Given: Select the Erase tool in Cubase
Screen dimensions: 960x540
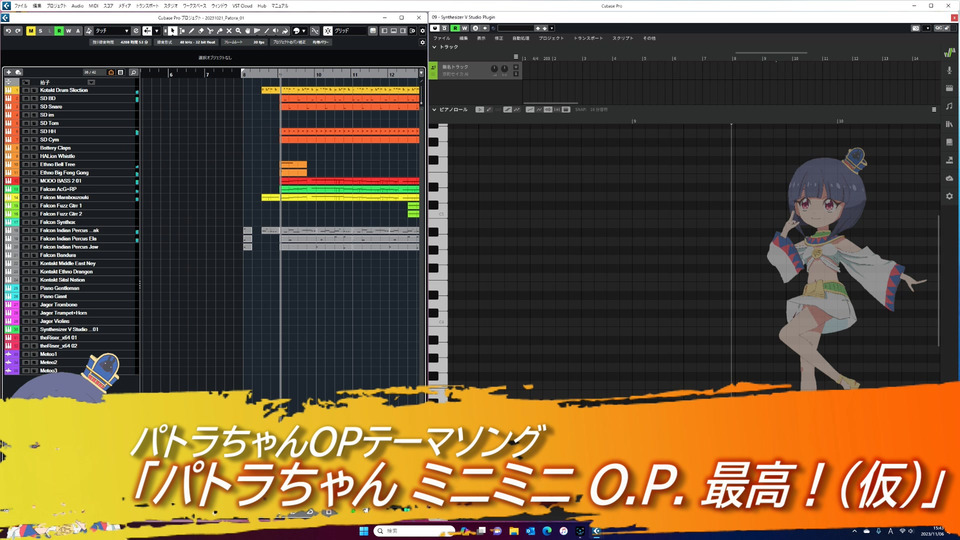Looking at the screenshot, I should pyautogui.click(x=201, y=31).
